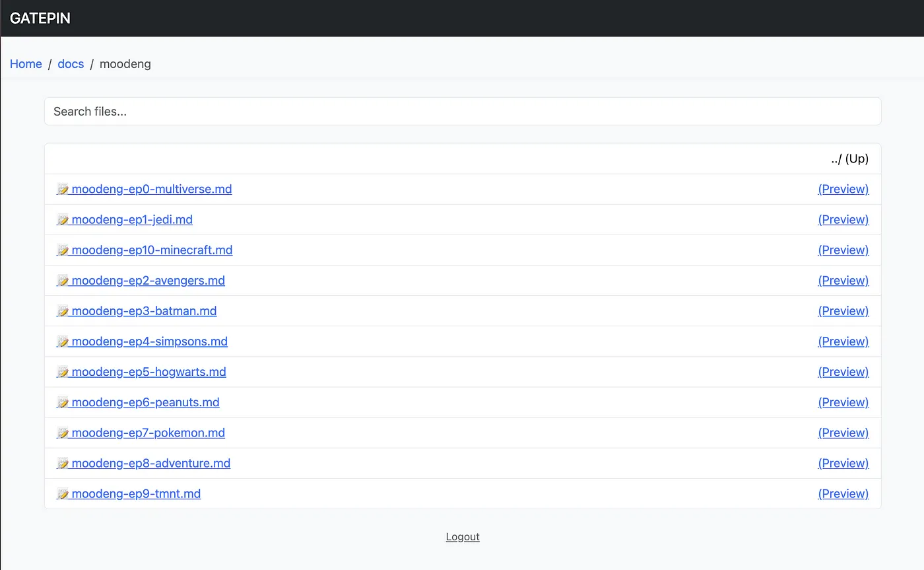Click file icon next to moodeng-ep9-tmnt.md
The width and height of the screenshot is (924, 570).
(x=63, y=493)
